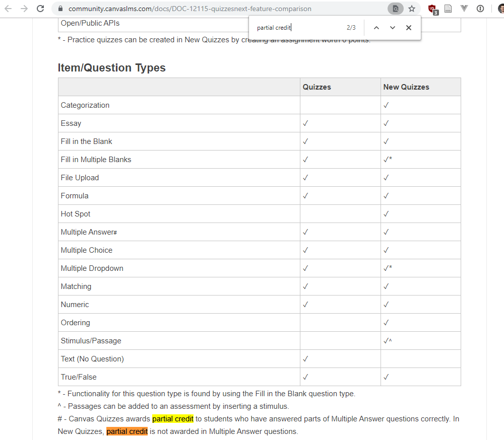Reload the Canvas community page
Image resolution: width=504 pixels, height=440 pixels.
(40, 9)
